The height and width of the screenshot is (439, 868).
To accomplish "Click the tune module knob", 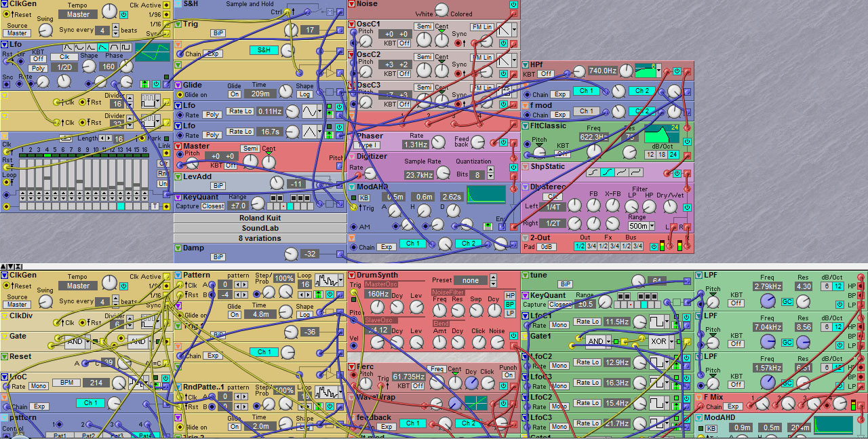I will point(637,281).
